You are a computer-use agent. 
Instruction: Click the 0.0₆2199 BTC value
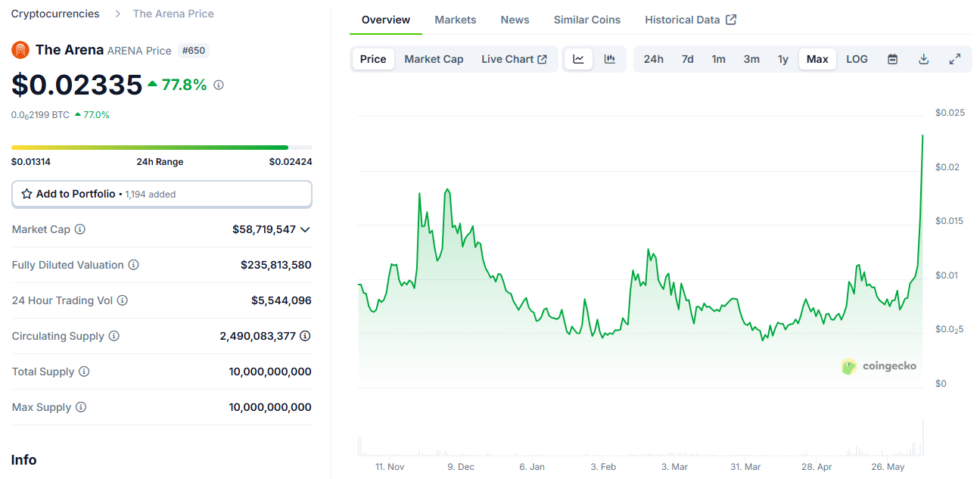40,115
